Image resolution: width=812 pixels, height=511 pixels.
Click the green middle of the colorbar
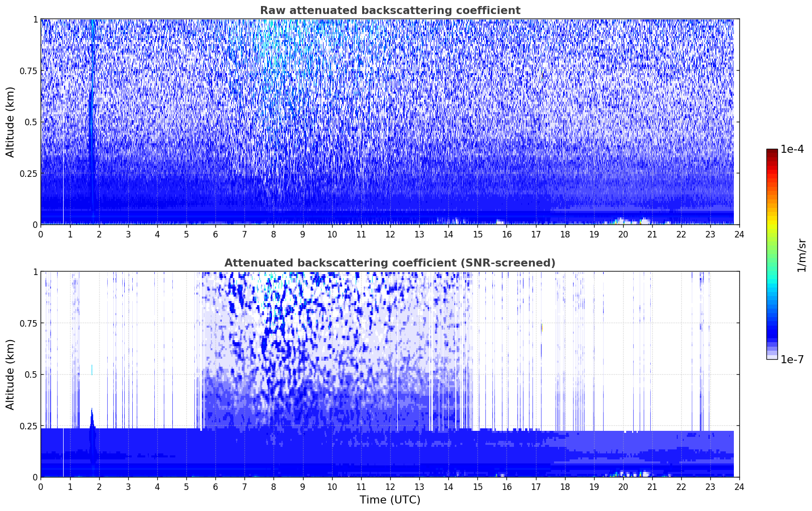pyautogui.click(x=772, y=245)
